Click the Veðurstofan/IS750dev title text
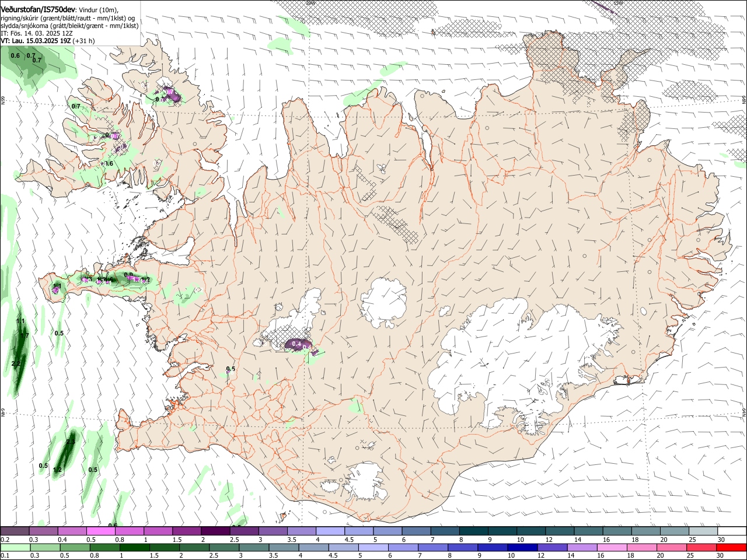Image resolution: width=747 pixels, height=560 pixels. (38, 9)
